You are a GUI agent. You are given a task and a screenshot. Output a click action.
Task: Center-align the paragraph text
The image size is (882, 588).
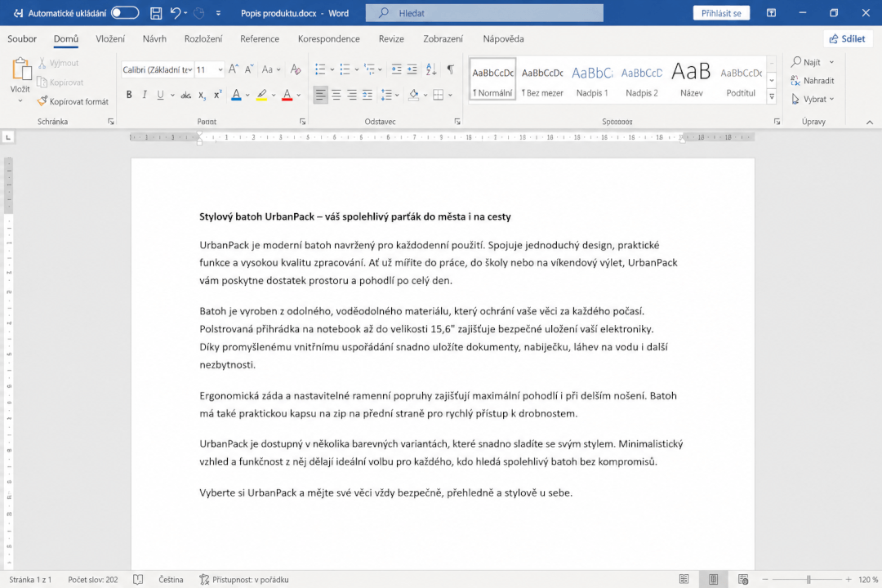pos(336,95)
